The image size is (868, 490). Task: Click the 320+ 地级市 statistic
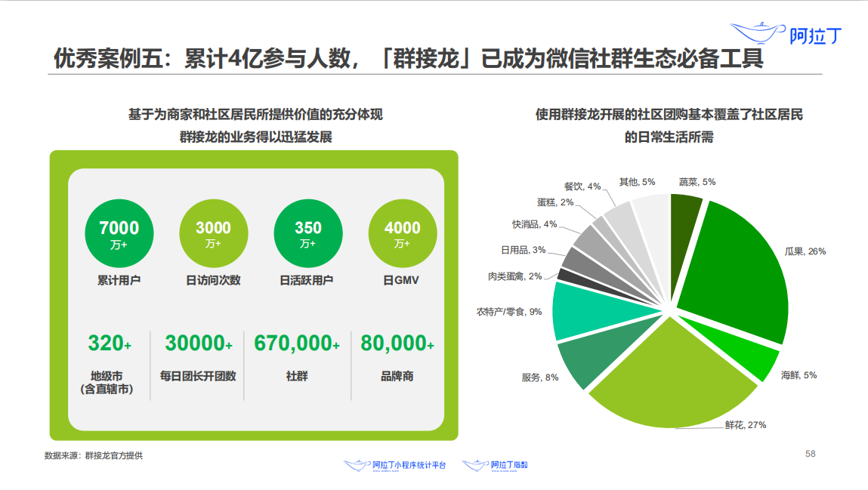pyautogui.click(x=109, y=344)
